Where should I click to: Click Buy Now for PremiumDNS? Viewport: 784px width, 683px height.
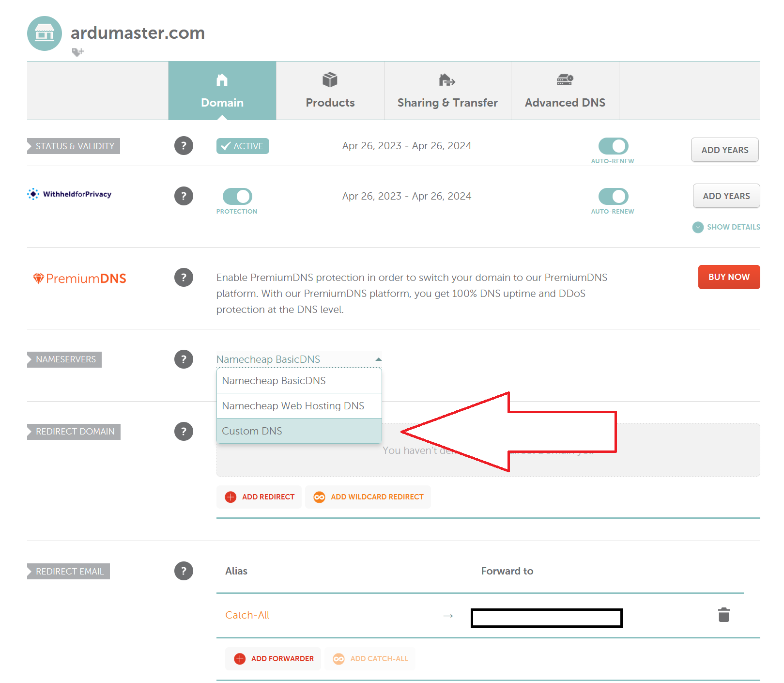(729, 277)
